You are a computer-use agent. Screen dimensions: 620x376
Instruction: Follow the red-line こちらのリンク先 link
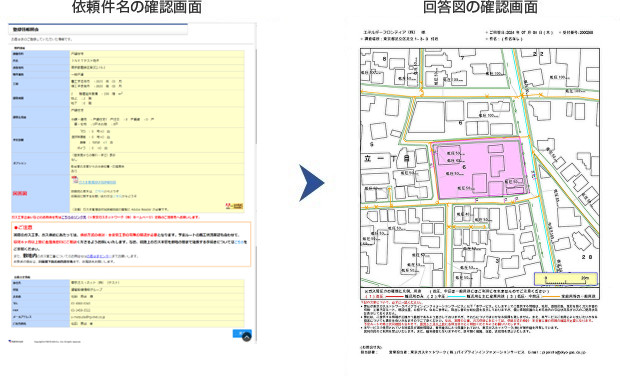[x=74, y=217]
